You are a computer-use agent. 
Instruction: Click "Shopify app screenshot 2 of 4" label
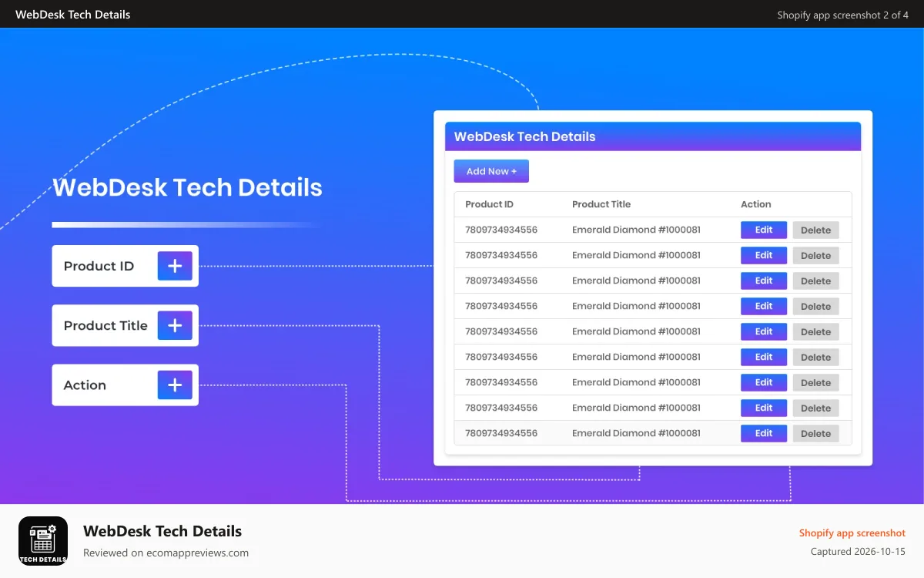(x=842, y=15)
